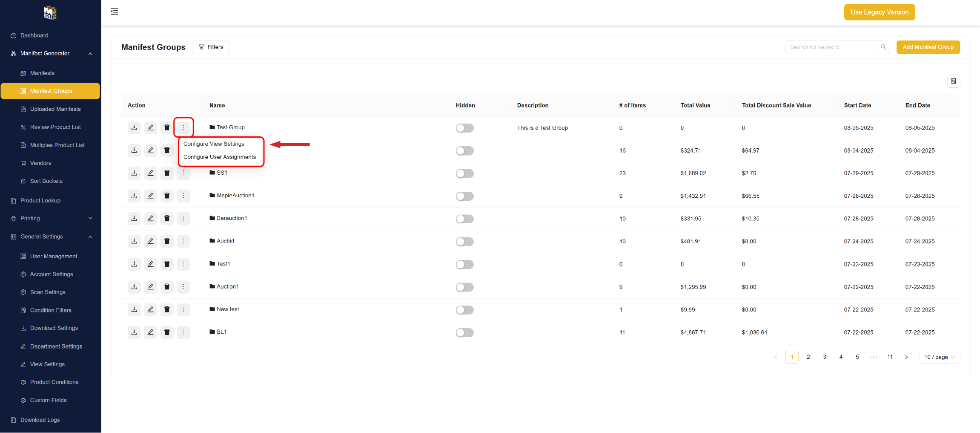The width and height of the screenshot is (980, 433).
Task: Edit the SS1 group with the pencil icon
Action: [x=150, y=173]
